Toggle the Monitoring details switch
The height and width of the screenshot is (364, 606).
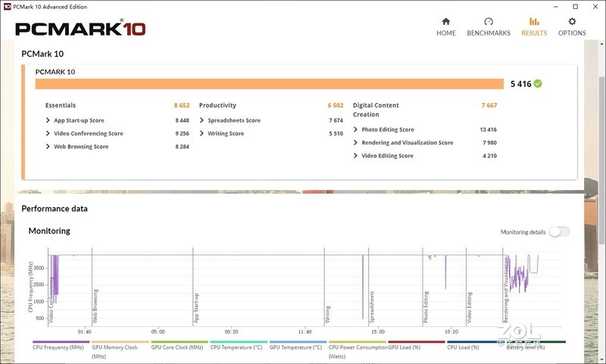click(559, 232)
